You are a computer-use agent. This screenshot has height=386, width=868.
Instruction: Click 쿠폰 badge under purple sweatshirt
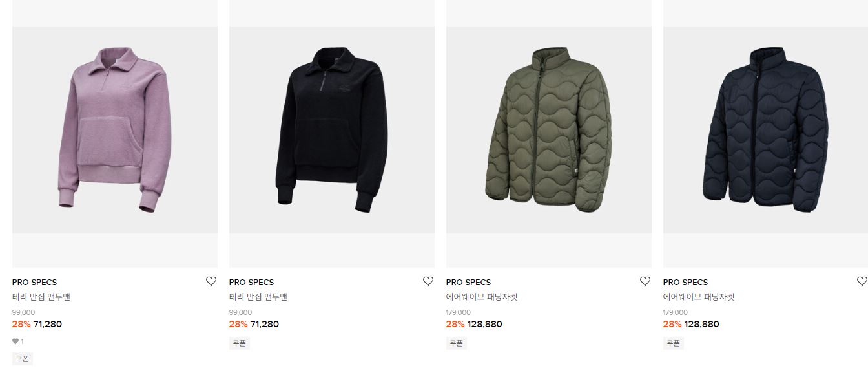[x=23, y=359]
